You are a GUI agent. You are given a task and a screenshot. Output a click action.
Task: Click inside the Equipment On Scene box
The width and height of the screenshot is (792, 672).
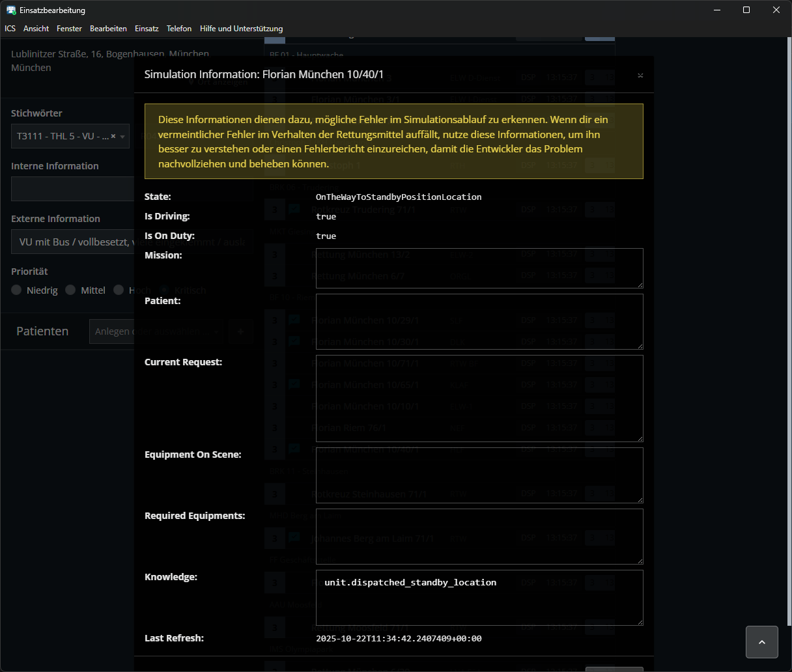[x=479, y=475]
